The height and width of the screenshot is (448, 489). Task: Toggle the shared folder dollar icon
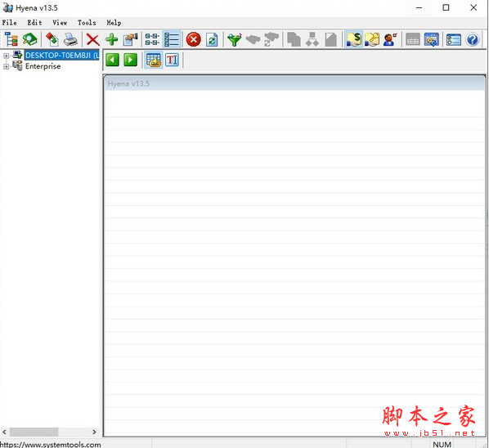click(x=353, y=39)
